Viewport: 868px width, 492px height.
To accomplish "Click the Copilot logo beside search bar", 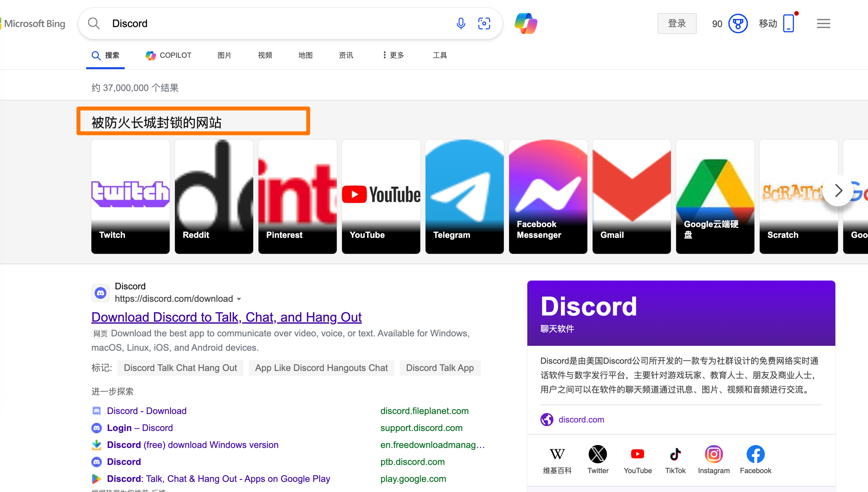I will (525, 23).
